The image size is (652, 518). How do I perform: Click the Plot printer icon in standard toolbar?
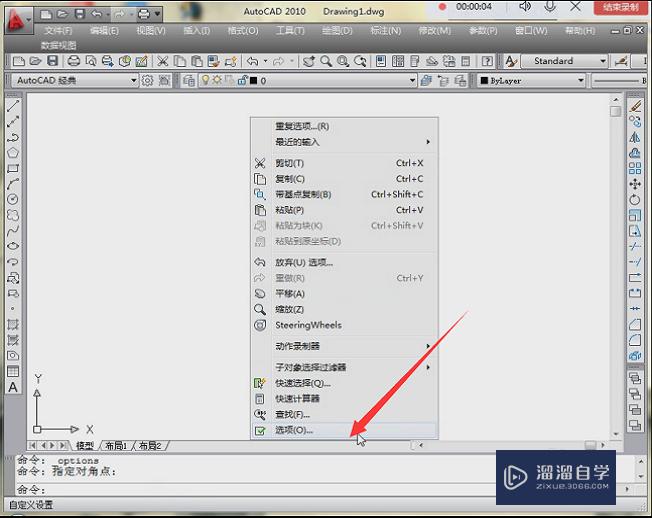click(74, 61)
